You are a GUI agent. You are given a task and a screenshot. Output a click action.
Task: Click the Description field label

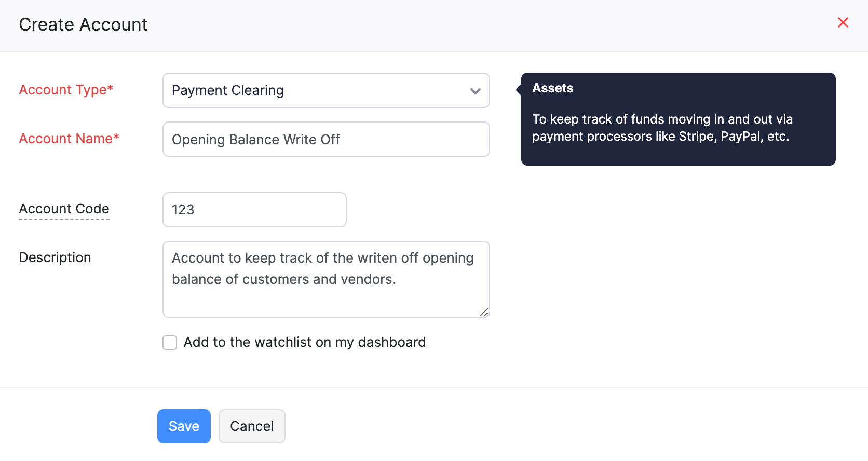coord(55,257)
